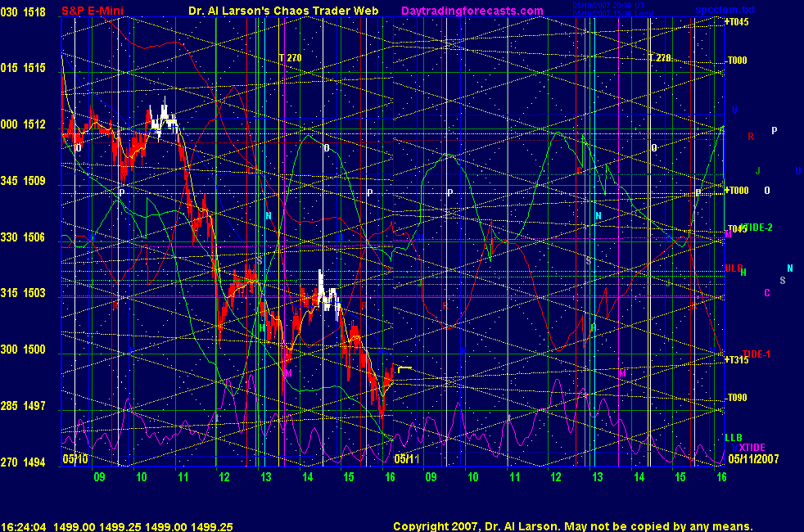Select the "05/10" date label

pos(75,458)
